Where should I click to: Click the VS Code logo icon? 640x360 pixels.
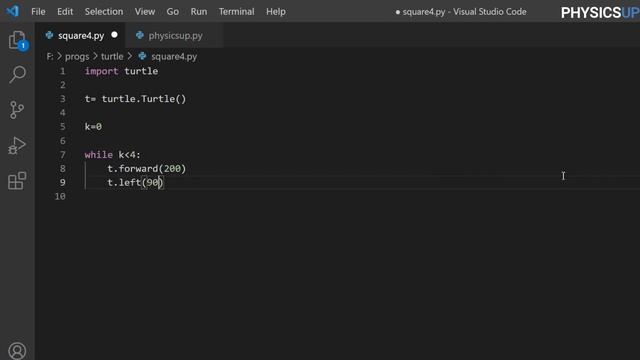(13, 11)
